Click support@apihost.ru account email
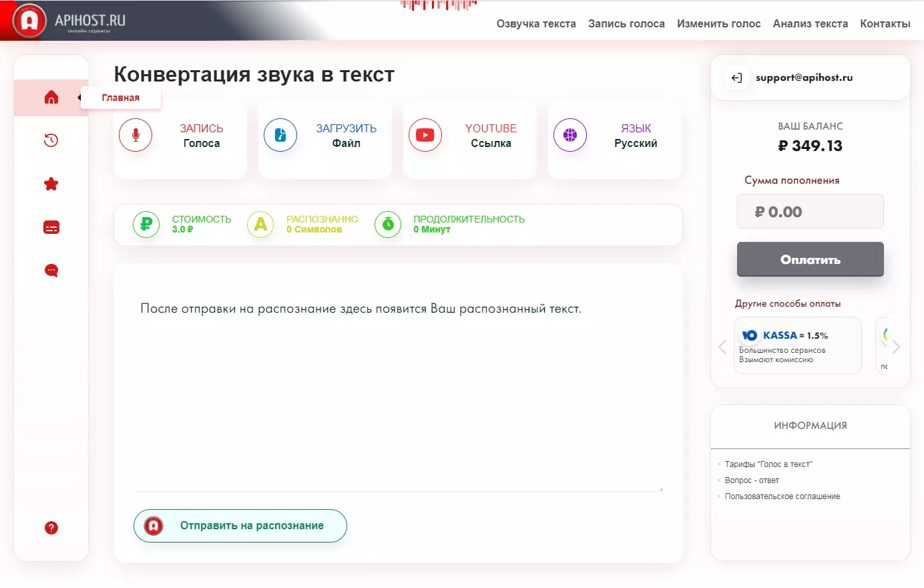Image resolution: width=924 pixels, height=588 pixels. (x=804, y=78)
